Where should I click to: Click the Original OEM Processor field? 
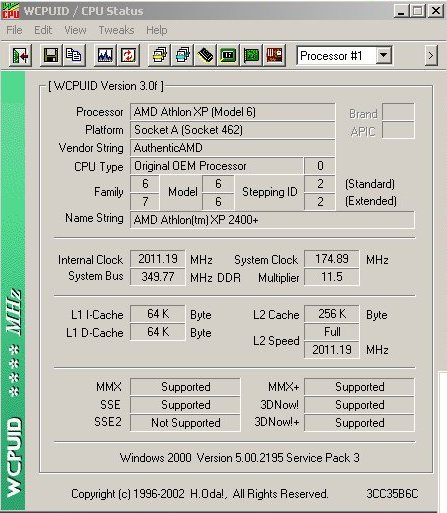pyautogui.click(x=217, y=166)
